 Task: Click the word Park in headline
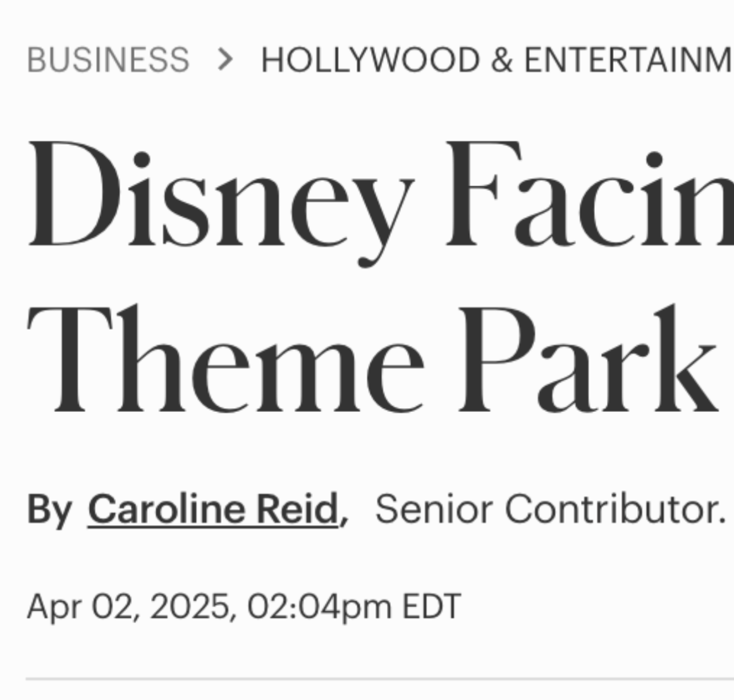click(x=587, y=358)
